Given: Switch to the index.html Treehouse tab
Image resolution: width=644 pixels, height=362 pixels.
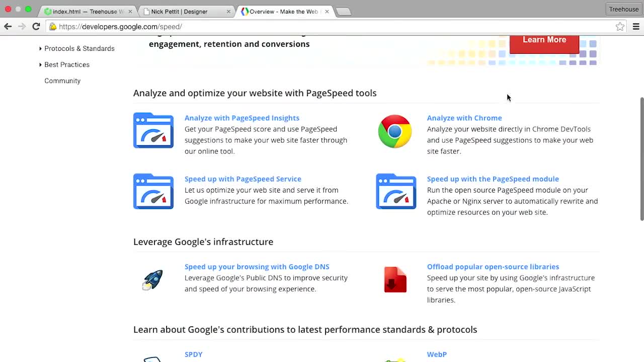Looking at the screenshot, I should tap(86, 11).
